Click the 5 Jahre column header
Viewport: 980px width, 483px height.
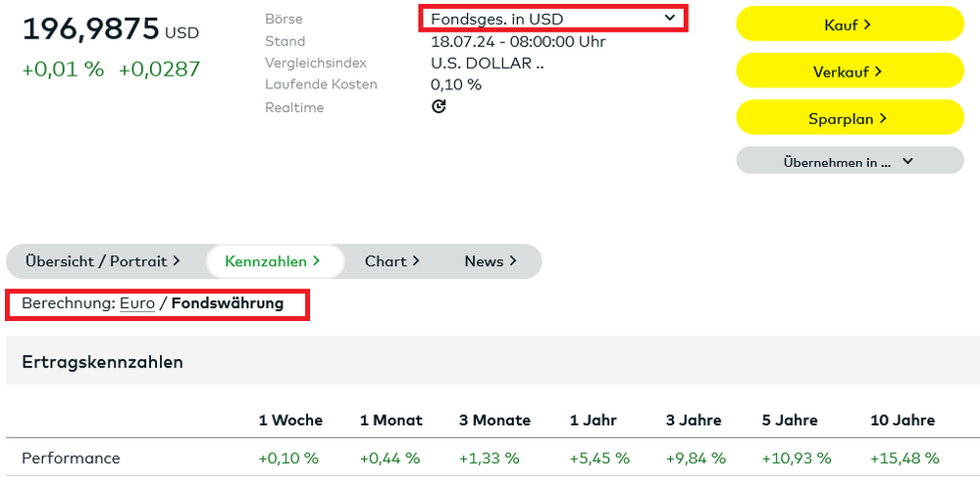coord(790,420)
